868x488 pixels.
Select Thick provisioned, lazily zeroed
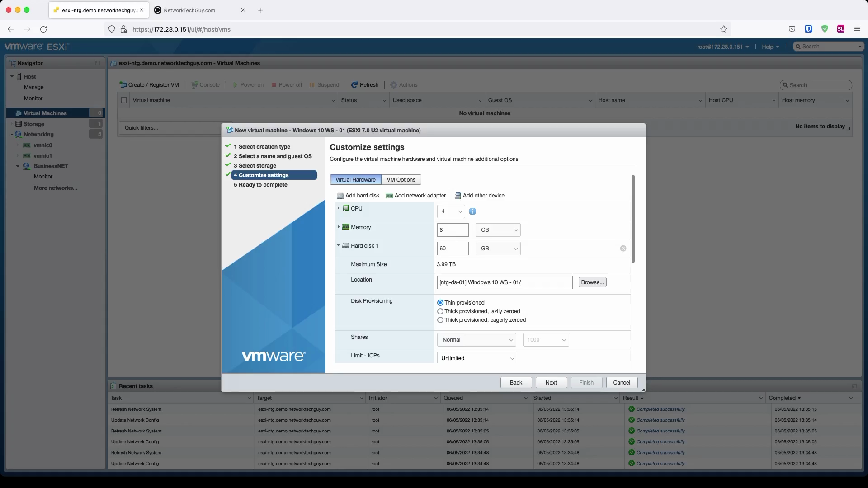(x=440, y=311)
